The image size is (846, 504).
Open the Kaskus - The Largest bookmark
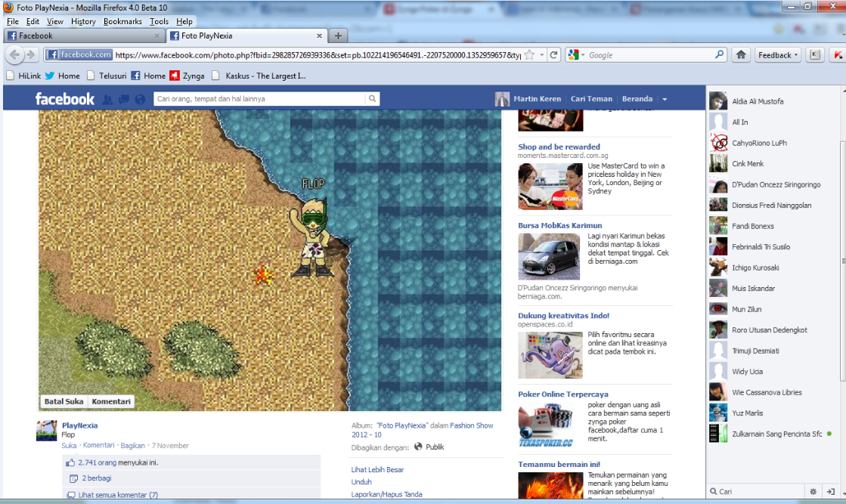[259, 76]
